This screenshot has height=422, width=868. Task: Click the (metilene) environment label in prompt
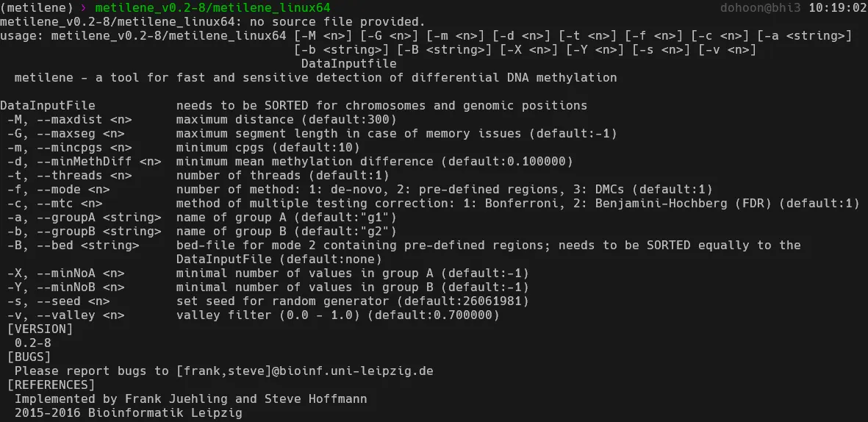[x=37, y=7]
